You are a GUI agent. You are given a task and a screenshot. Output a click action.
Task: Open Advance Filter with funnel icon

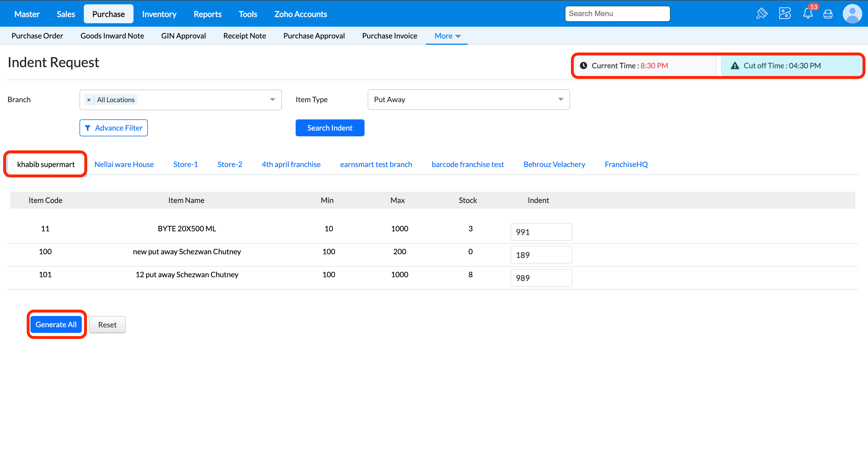(114, 128)
